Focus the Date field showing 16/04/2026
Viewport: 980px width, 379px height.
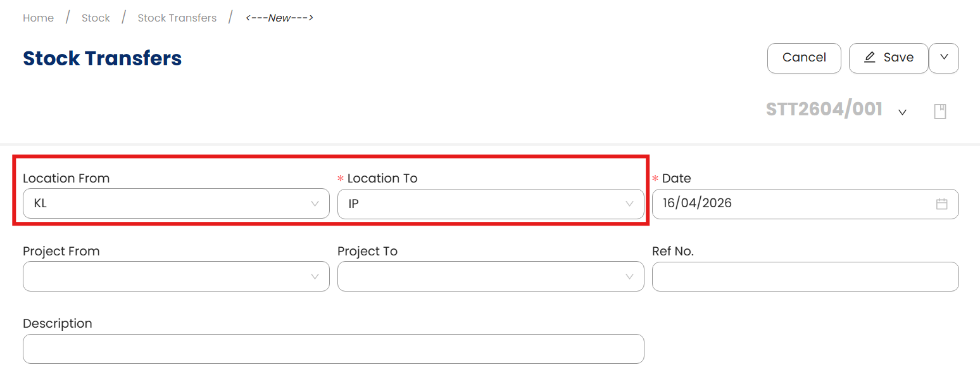coord(791,204)
